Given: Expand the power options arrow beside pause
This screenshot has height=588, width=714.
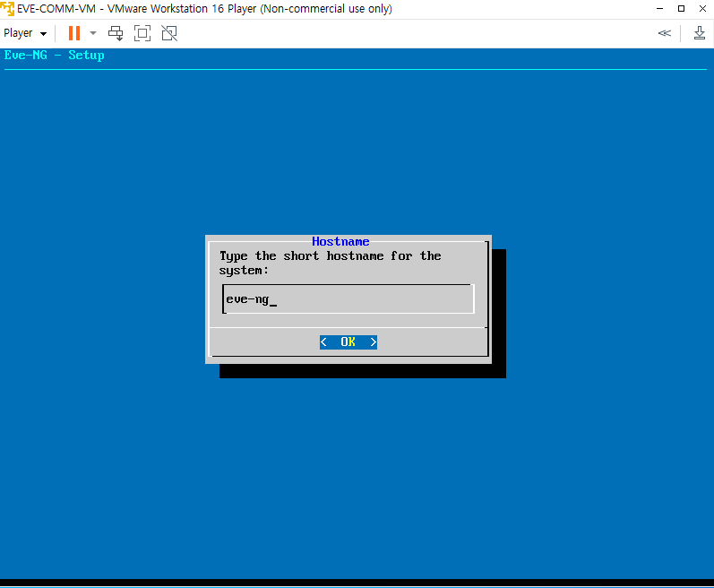Looking at the screenshot, I should click(x=93, y=33).
